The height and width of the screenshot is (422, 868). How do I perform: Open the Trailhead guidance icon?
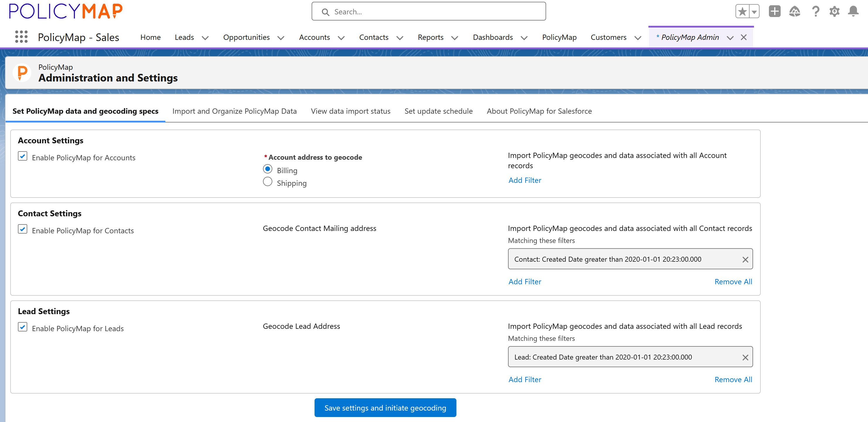tap(794, 11)
